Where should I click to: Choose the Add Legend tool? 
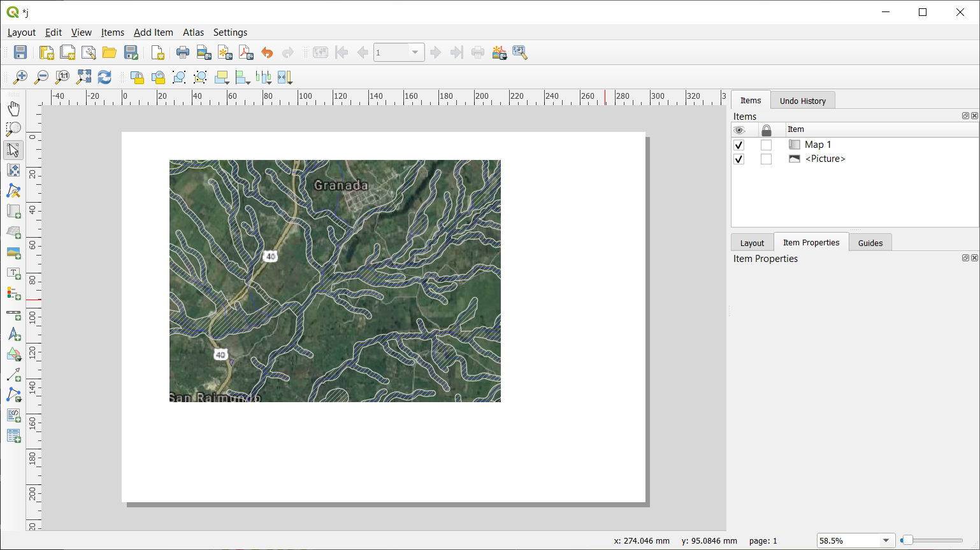coord(13,293)
